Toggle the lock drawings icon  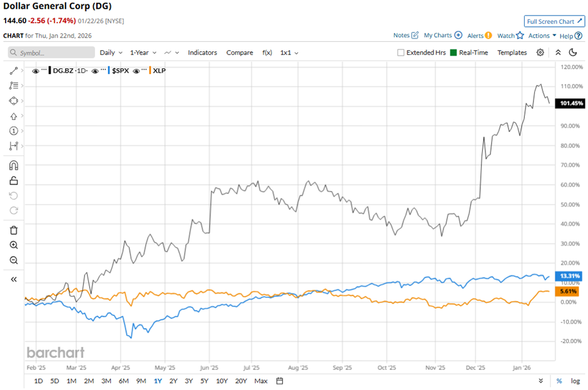pyautogui.click(x=14, y=180)
